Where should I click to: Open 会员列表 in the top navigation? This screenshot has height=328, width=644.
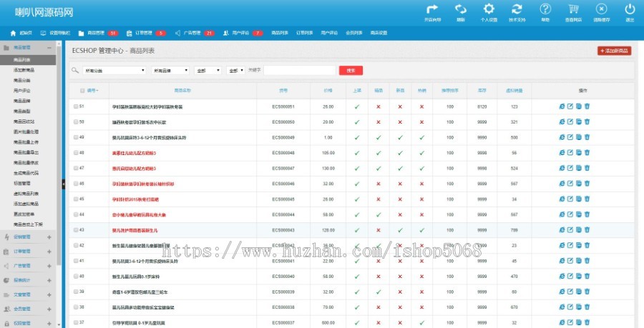[x=353, y=33]
